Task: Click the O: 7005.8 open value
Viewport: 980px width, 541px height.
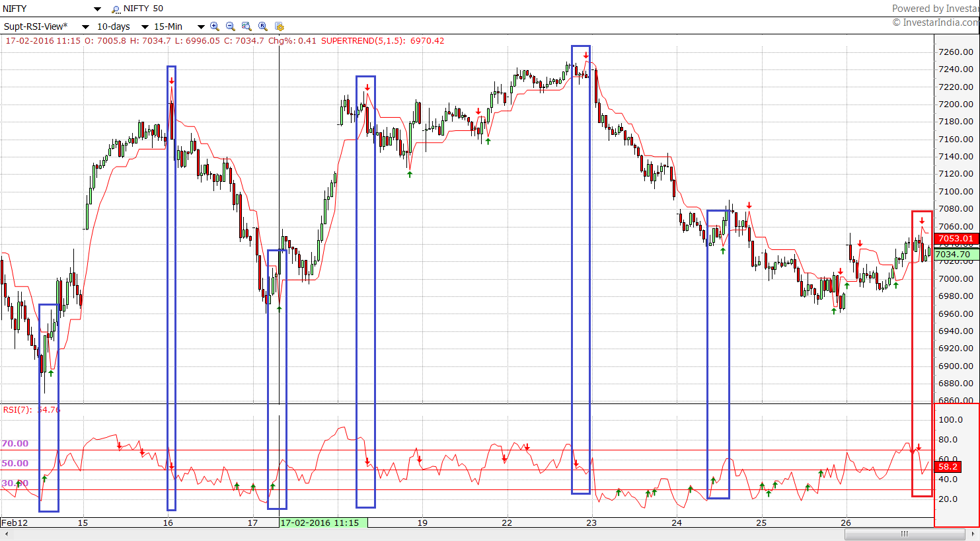Action: point(106,41)
